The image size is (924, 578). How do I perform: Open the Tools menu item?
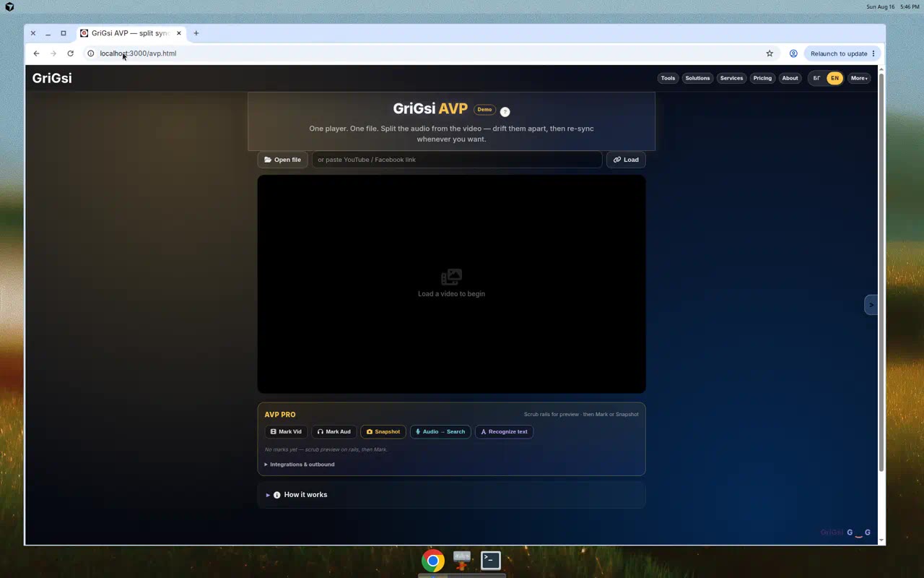click(x=668, y=78)
